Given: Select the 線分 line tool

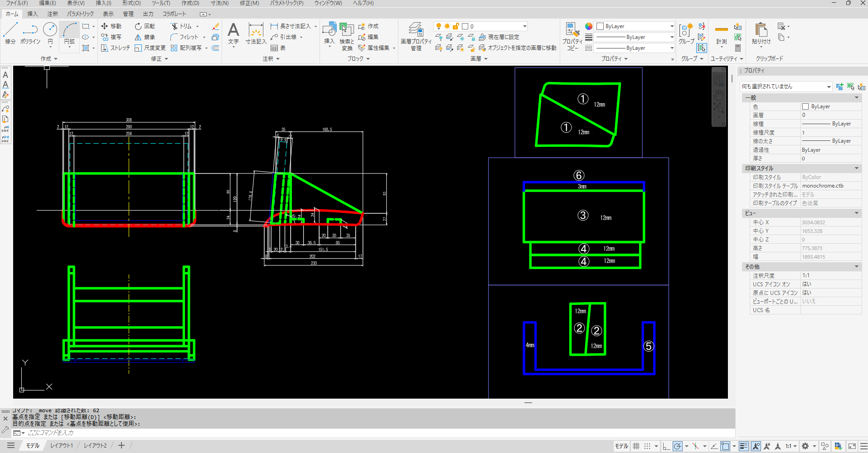Looking at the screenshot, I should [10, 34].
